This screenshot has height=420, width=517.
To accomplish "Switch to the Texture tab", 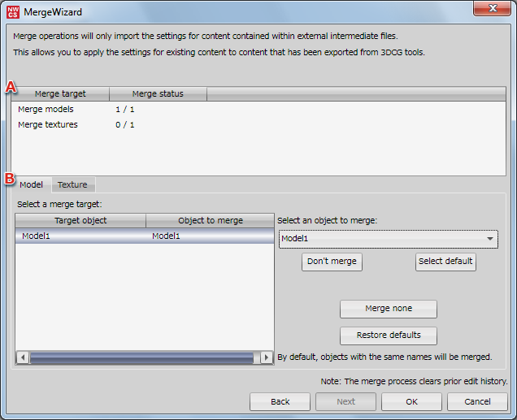I will click(x=72, y=184).
